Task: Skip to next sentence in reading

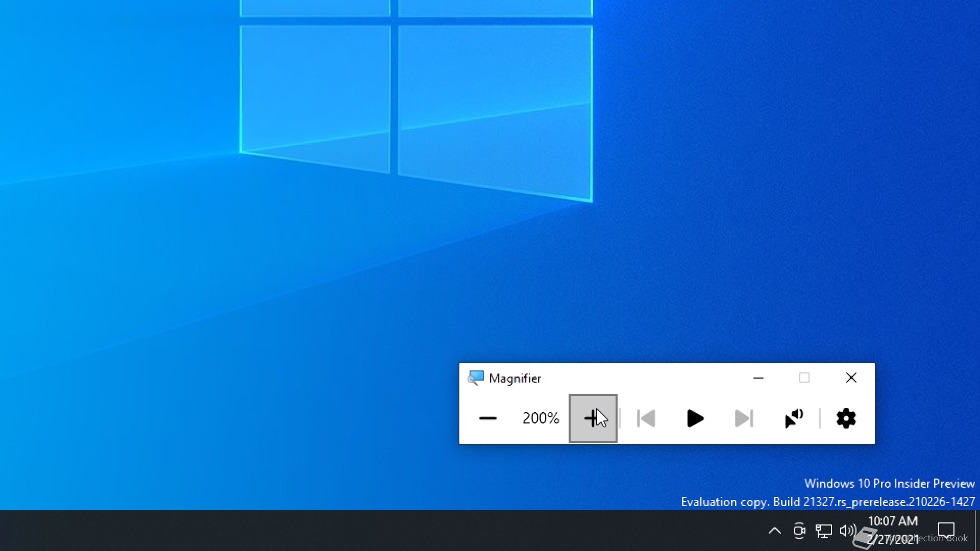Action: tap(744, 418)
